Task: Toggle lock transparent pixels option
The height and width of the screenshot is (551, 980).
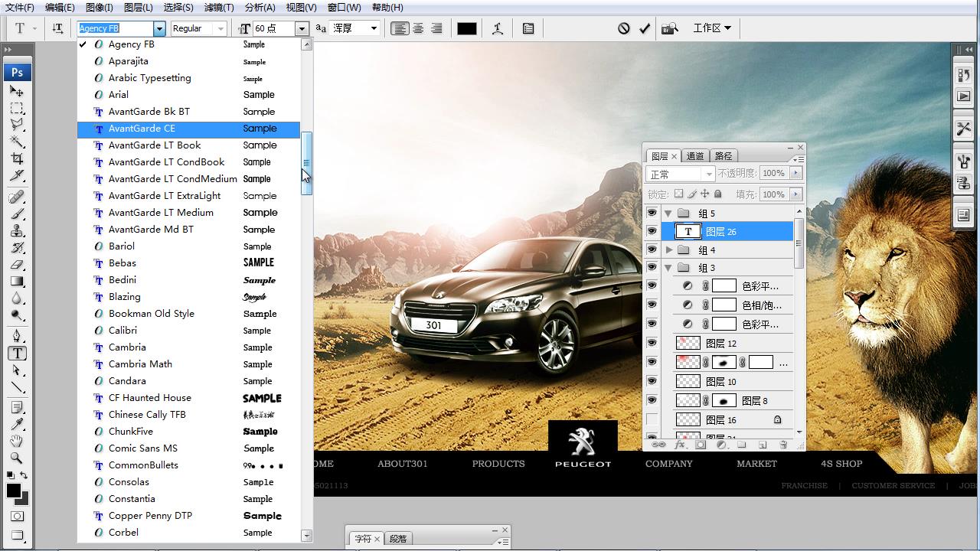Action: [x=678, y=194]
